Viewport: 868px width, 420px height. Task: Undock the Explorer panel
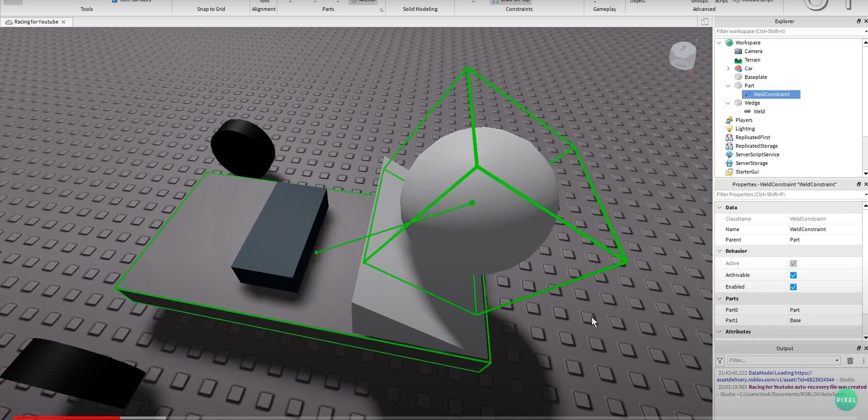(859, 21)
